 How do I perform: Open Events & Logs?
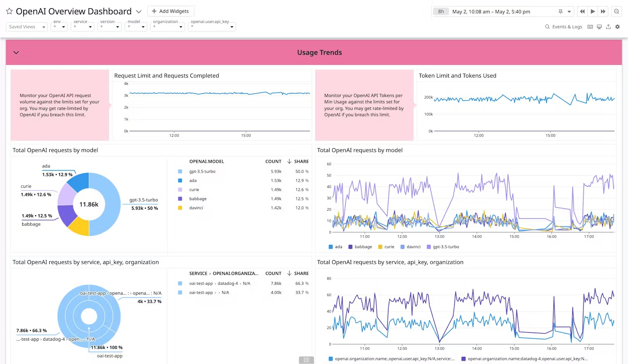coord(564,27)
